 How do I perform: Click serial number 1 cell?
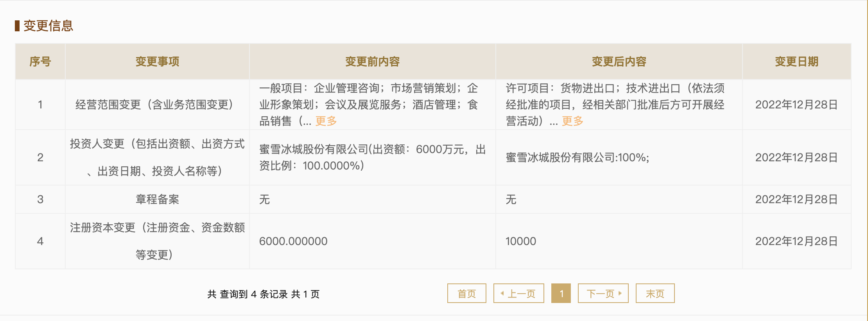40,105
